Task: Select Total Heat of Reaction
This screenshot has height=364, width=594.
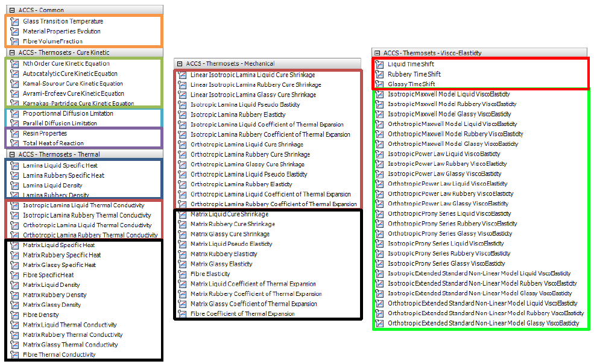Action: 53,143
